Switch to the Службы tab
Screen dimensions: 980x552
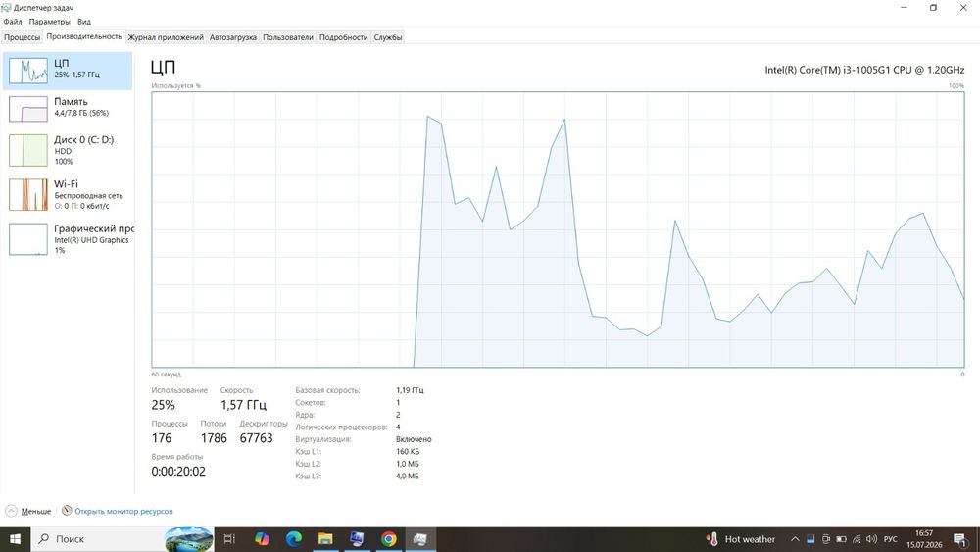[x=387, y=37]
